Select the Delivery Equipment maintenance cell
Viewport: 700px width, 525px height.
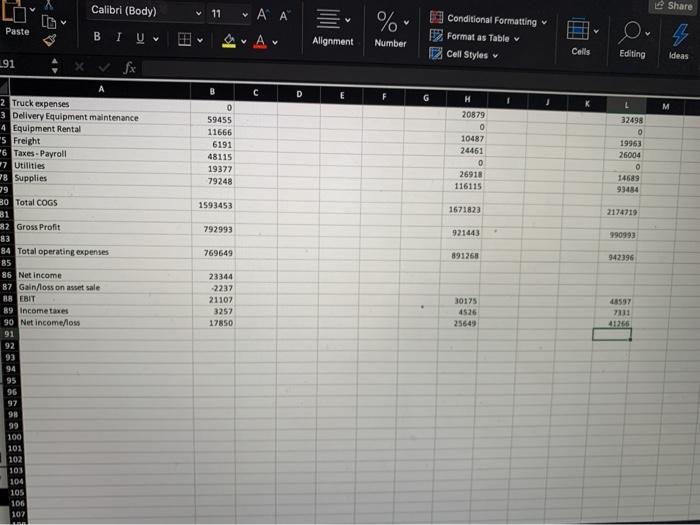pyautogui.click(x=100, y=117)
